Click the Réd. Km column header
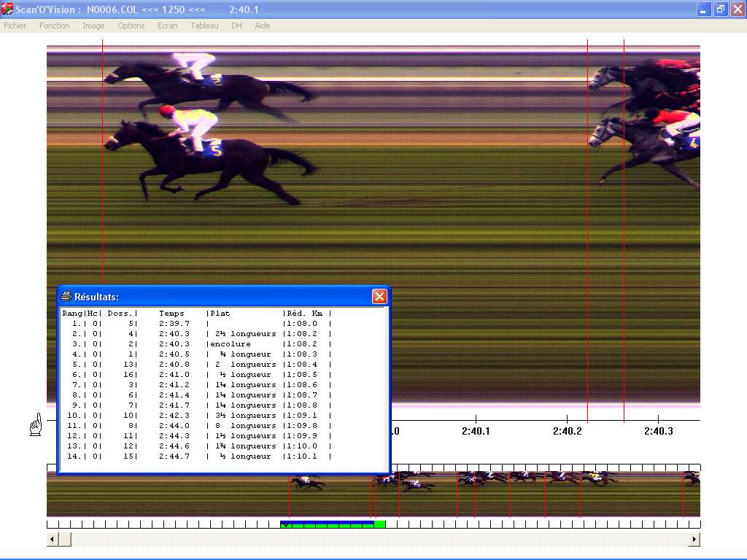This screenshot has width=747, height=560. click(305, 314)
